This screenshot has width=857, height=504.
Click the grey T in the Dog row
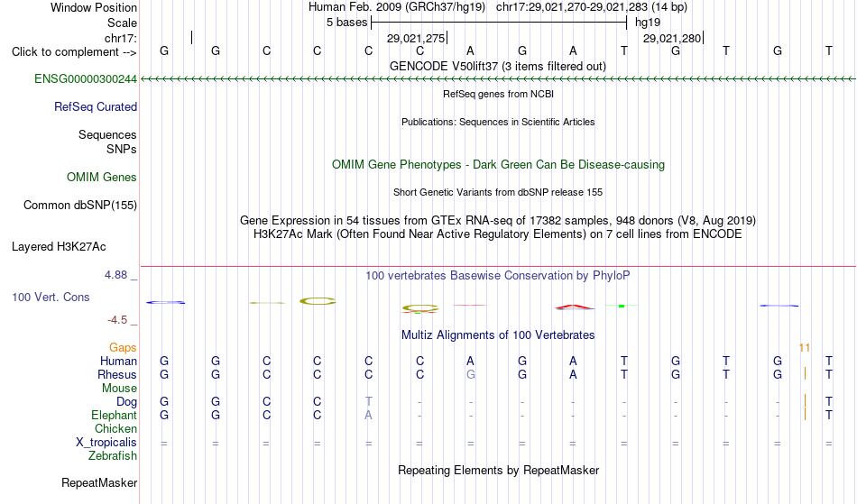368,402
